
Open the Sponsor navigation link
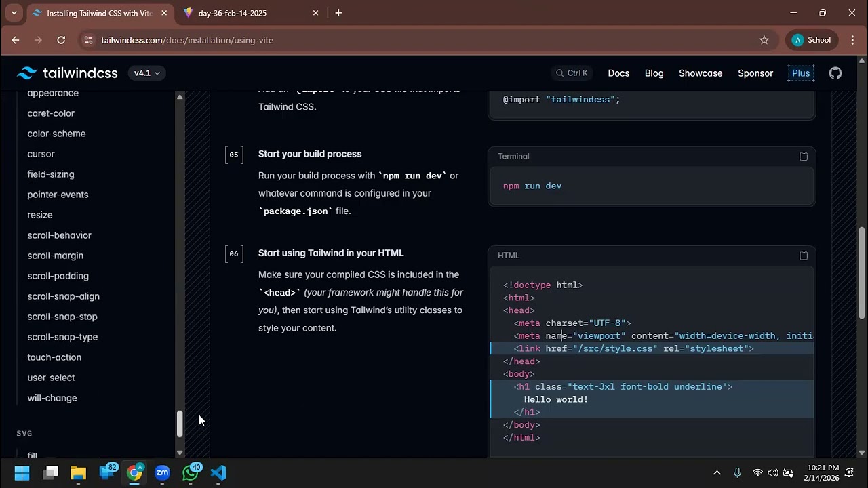[755, 73]
